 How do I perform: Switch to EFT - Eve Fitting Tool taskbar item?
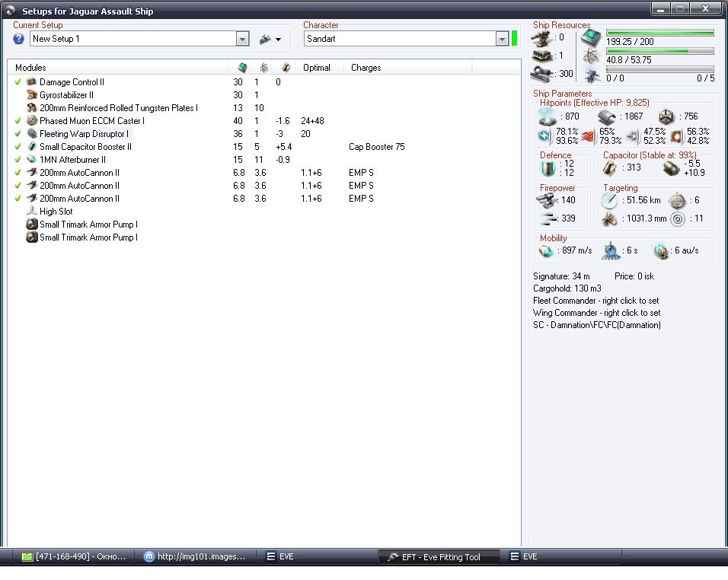coord(439,557)
